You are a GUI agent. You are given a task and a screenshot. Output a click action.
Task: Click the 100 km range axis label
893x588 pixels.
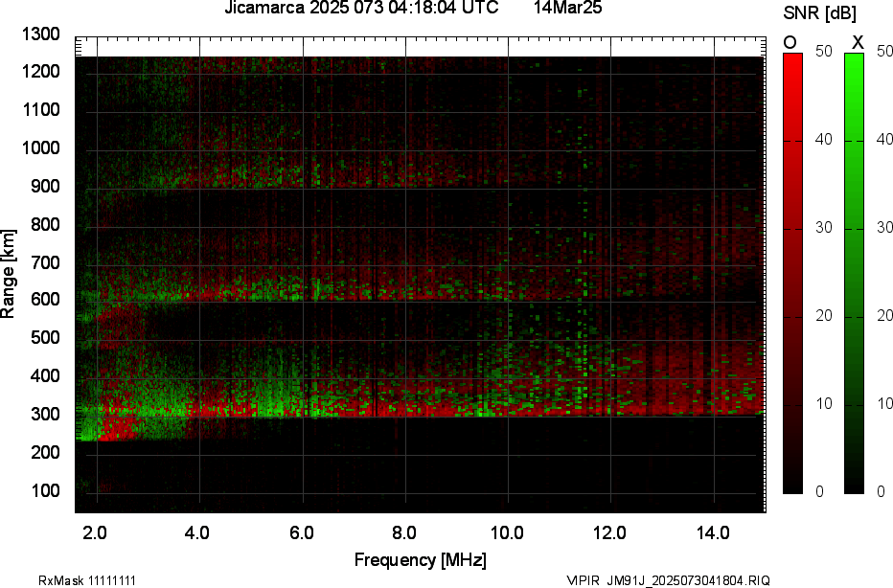[x=45, y=490]
